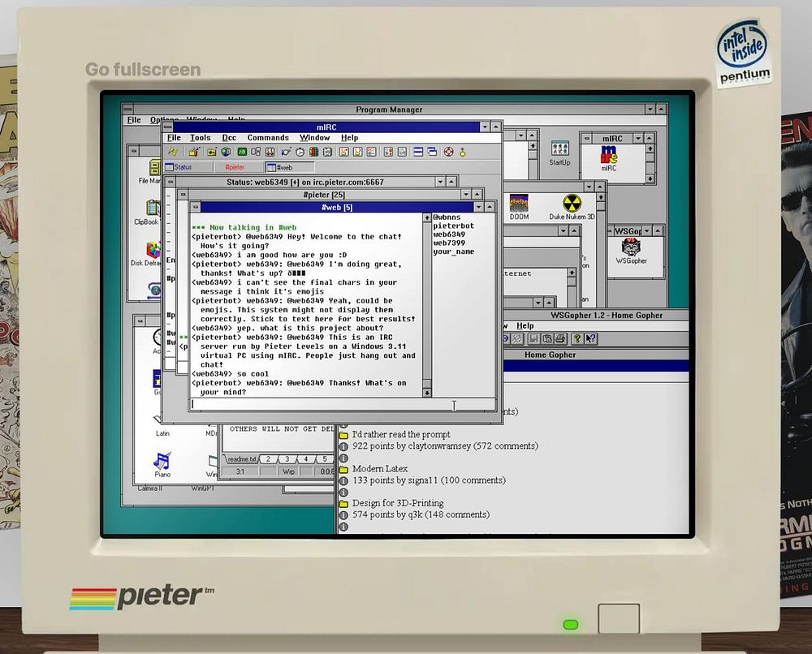
Task: Select nickname @wbnns in user list
Action: [447, 217]
